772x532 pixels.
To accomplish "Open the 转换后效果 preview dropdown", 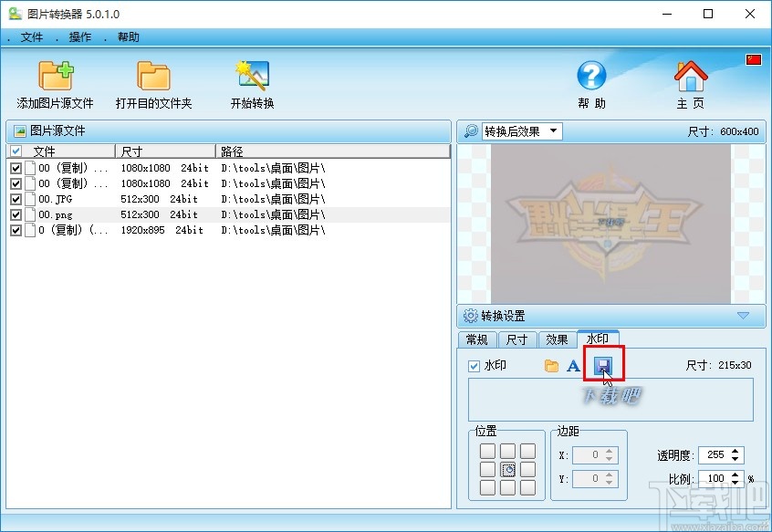I will tap(553, 130).
